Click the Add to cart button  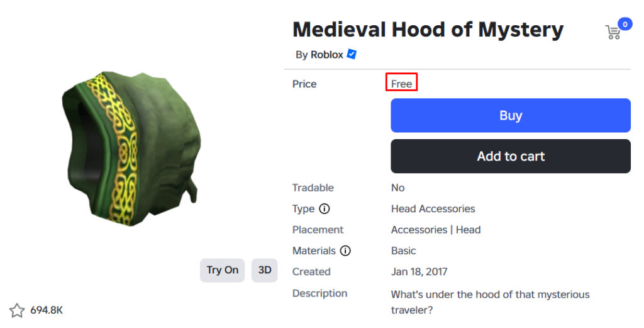coord(511,156)
